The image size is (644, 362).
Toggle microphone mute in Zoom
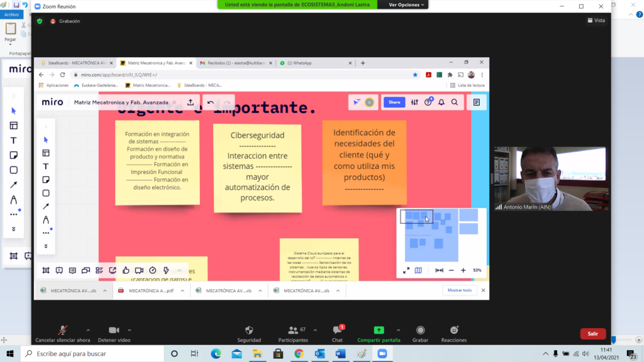tap(62, 331)
